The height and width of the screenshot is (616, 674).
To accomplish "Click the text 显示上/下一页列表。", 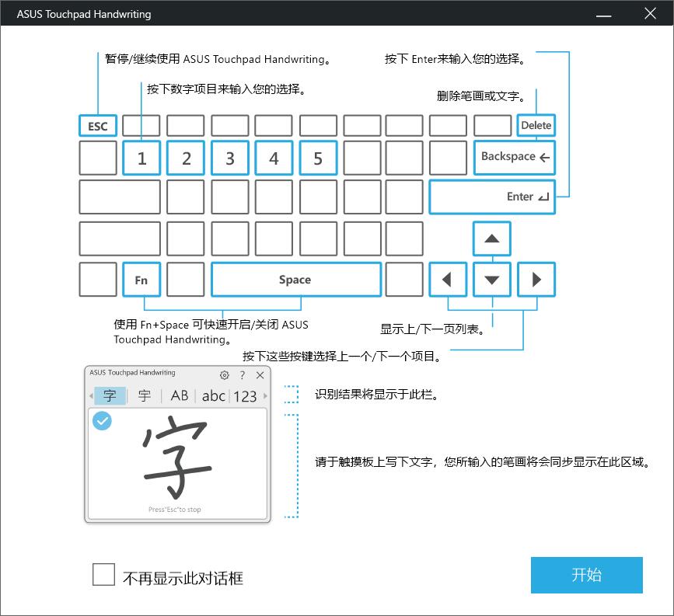I will (x=433, y=329).
